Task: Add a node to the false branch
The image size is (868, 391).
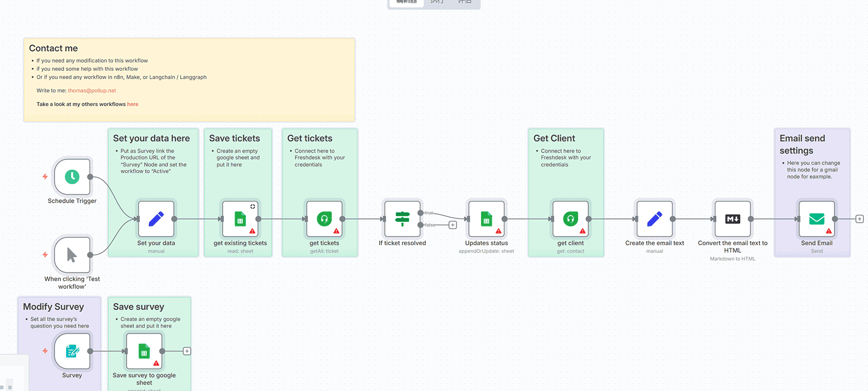Action: point(453,225)
